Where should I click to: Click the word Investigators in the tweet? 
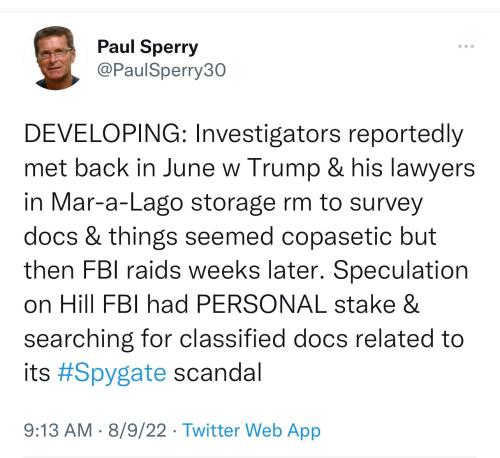(x=268, y=134)
